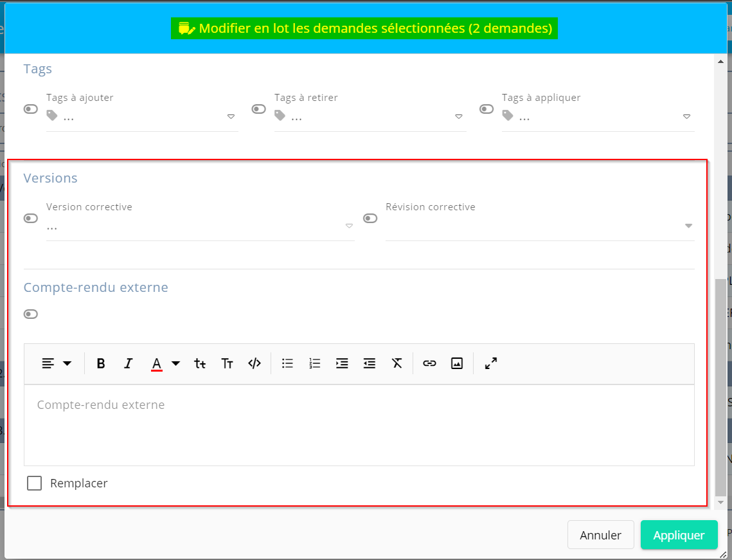Image resolution: width=732 pixels, height=560 pixels.
Task: Insert a numbered list
Action: (x=315, y=363)
